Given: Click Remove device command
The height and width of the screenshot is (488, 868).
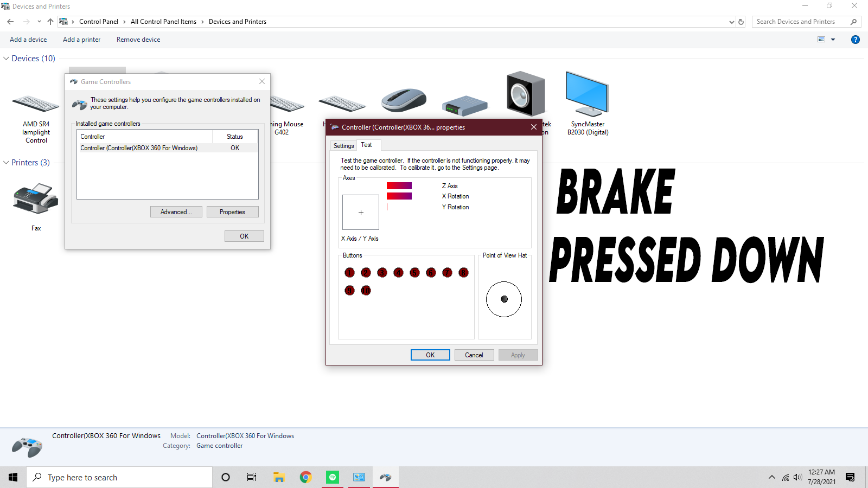Looking at the screenshot, I should click(x=138, y=40).
